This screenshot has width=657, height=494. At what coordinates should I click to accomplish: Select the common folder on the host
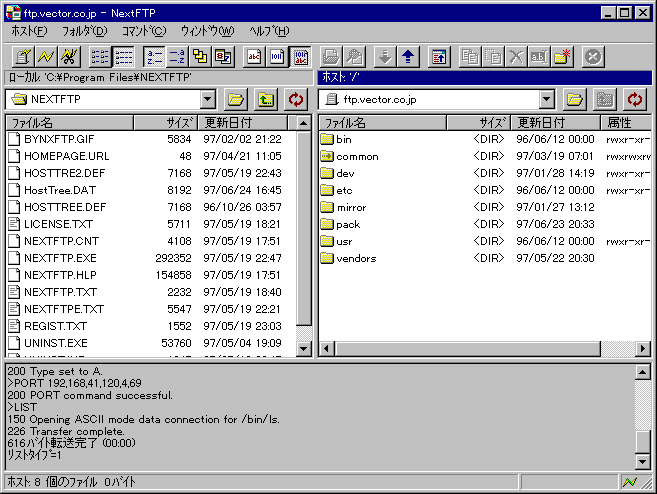(349, 156)
